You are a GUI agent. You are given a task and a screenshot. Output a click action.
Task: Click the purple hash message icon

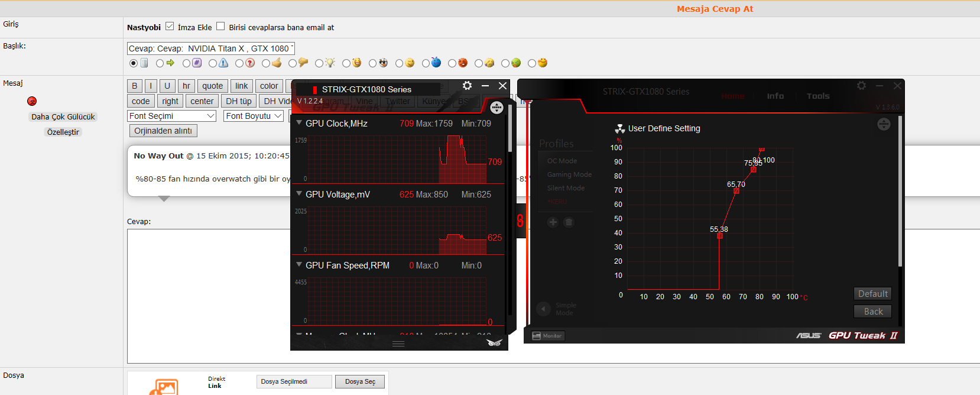[197, 63]
